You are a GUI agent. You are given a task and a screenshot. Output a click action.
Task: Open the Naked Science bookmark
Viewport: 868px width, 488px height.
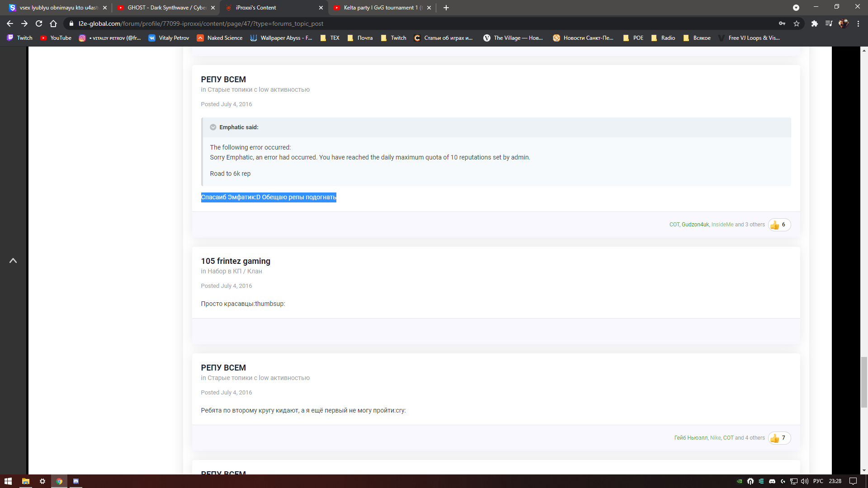pyautogui.click(x=220, y=38)
